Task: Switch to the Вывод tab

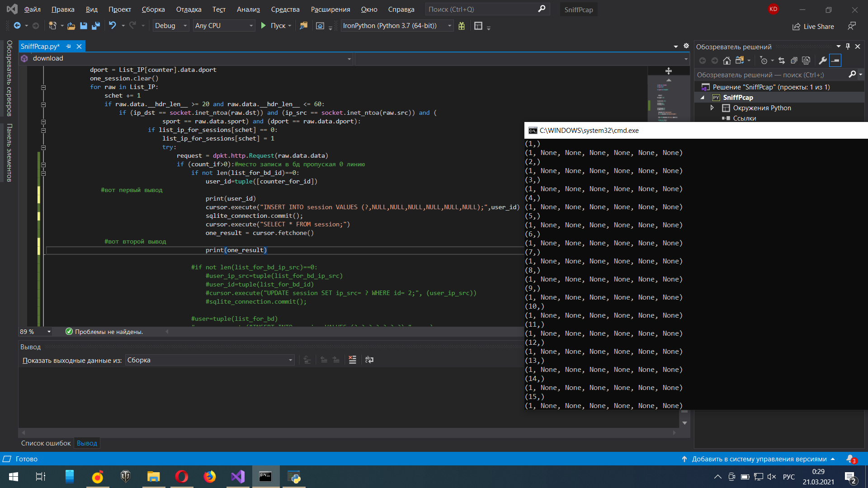Action: pos(87,443)
